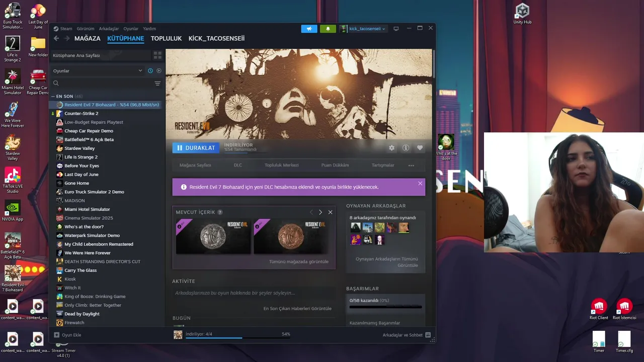The image size is (644, 362).
Task: Select Stardew Valley in library list
Action: 79,148
